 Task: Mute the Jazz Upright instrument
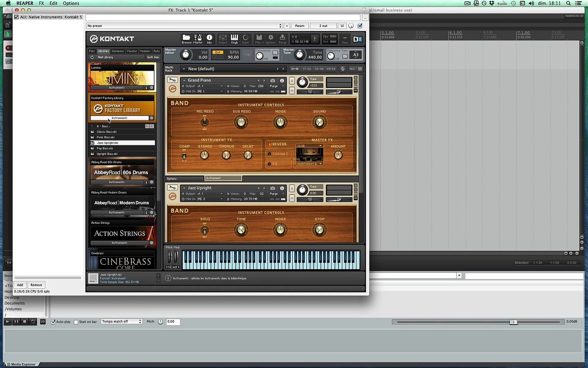292,199
